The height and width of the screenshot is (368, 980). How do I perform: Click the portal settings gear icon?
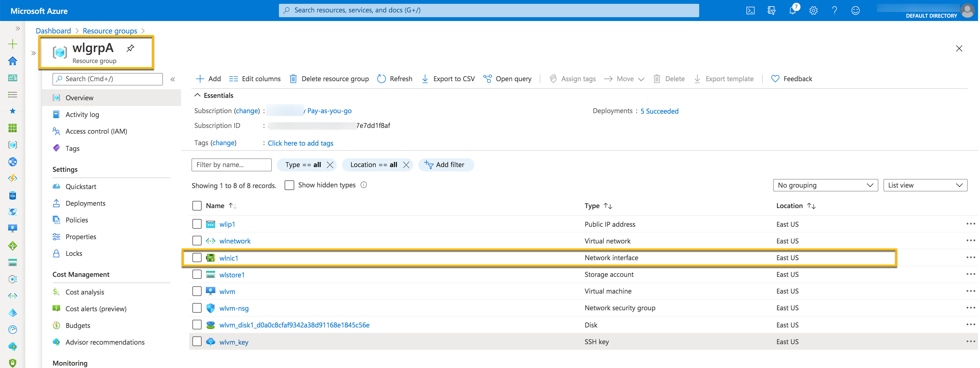[813, 11]
